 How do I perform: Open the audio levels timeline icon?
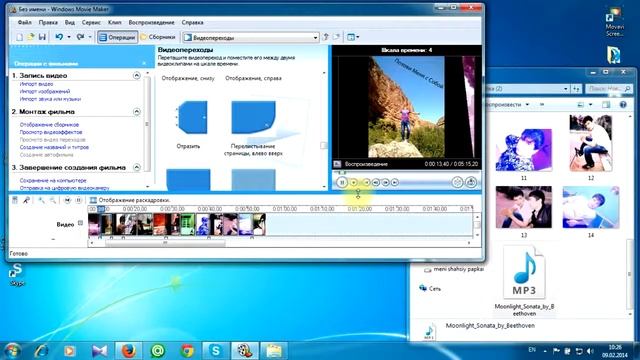coord(15,200)
